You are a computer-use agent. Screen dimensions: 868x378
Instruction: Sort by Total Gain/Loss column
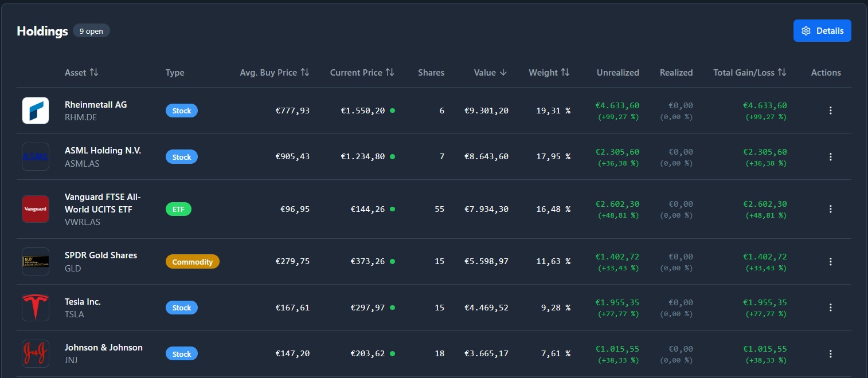point(750,73)
